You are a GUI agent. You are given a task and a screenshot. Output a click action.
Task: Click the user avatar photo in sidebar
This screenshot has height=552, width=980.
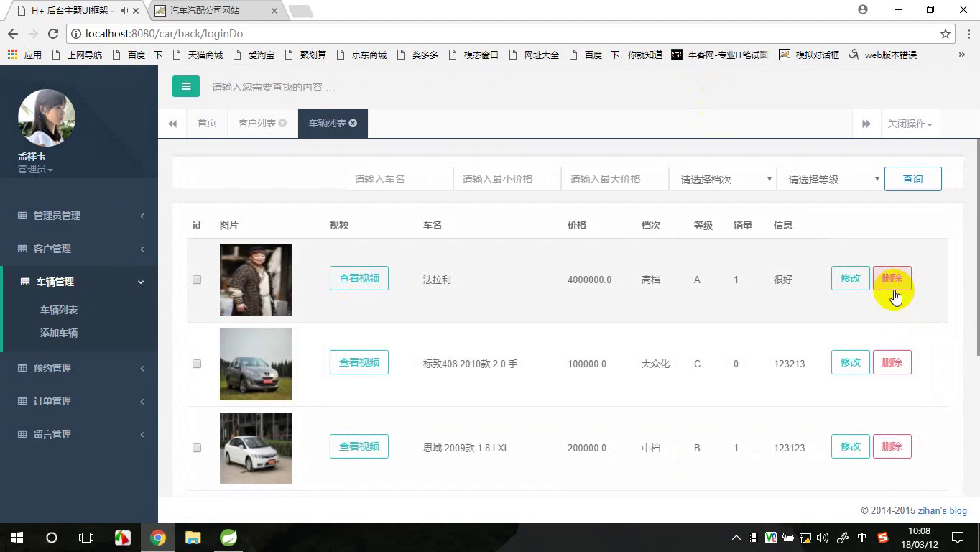pos(46,118)
